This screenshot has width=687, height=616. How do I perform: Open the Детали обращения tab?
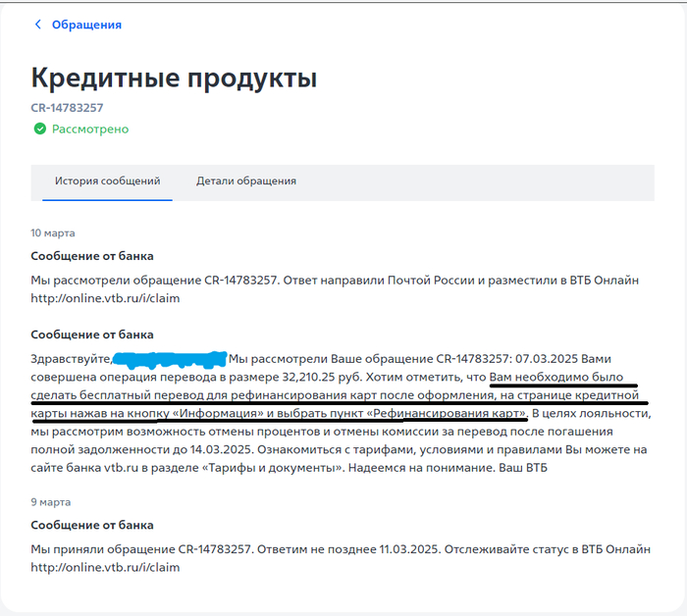pyautogui.click(x=245, y=181)
